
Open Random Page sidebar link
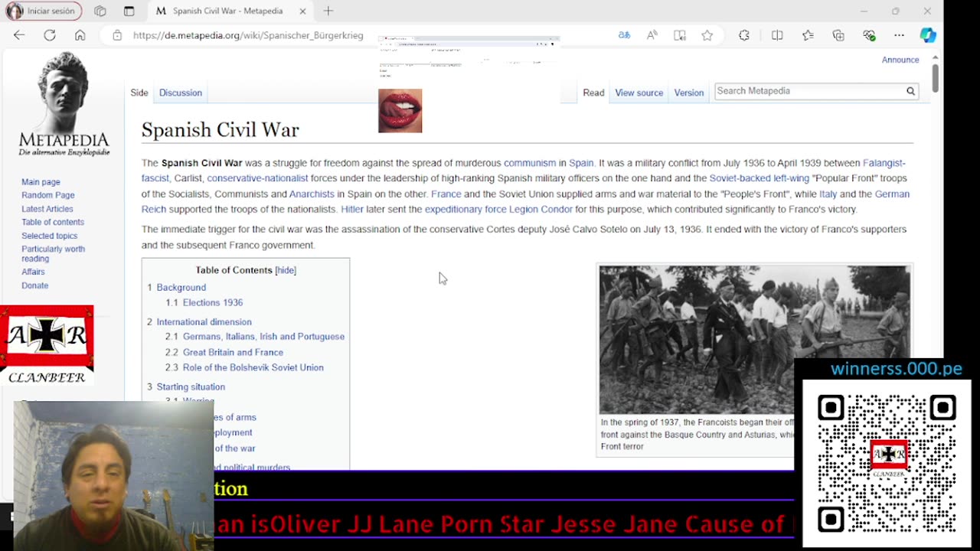pyautogui.click(x=48, y=195)
